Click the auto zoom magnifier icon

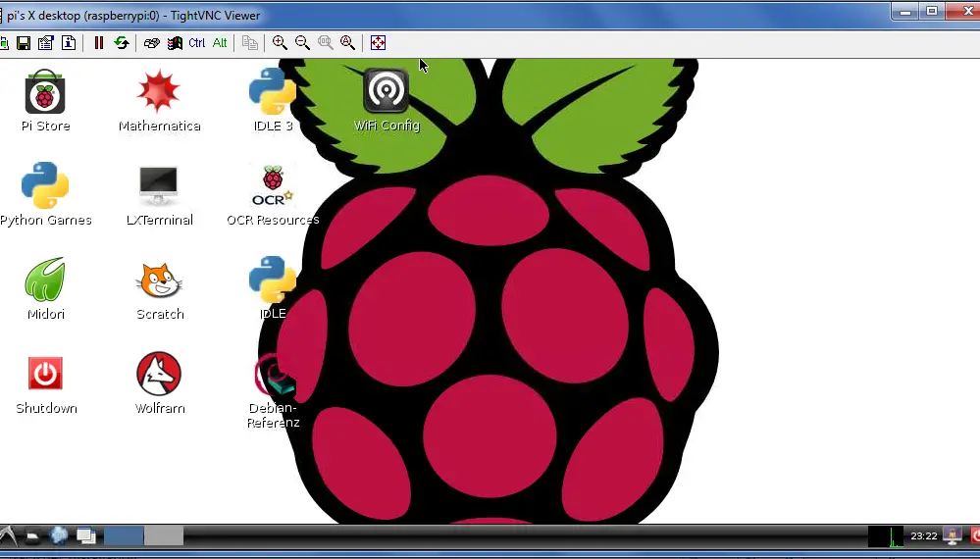point(347,42)
